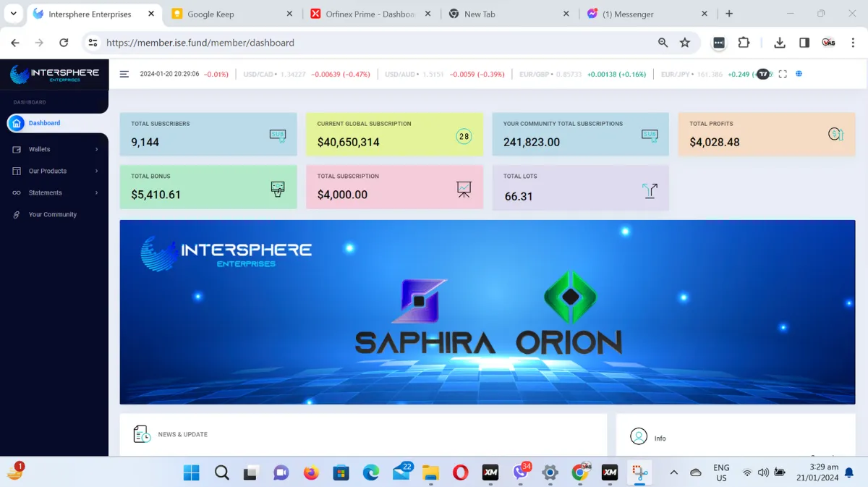Show hidden system tray icons
The image size is (868, 487).
(x=673, y=473)
